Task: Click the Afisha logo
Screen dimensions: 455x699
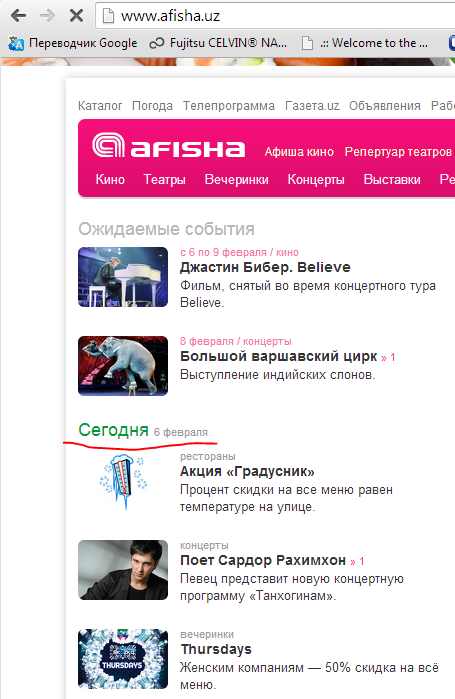Action: [x=168, y=146]
